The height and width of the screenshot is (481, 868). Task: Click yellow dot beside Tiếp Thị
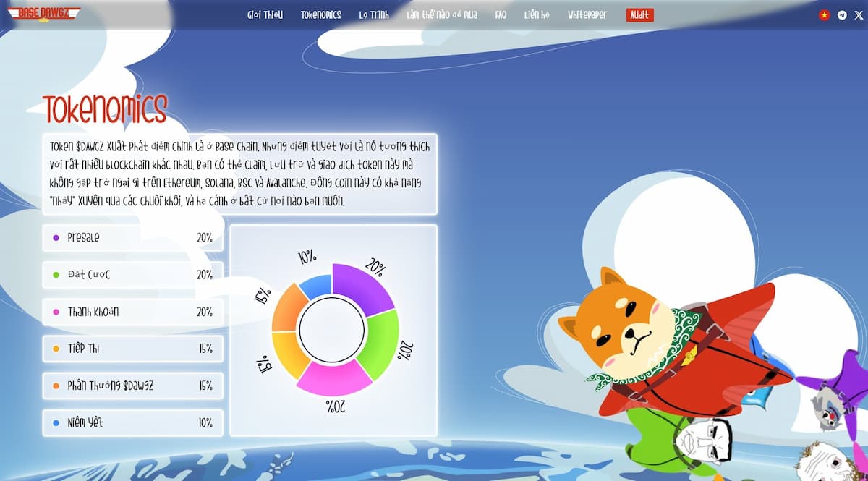56,349
